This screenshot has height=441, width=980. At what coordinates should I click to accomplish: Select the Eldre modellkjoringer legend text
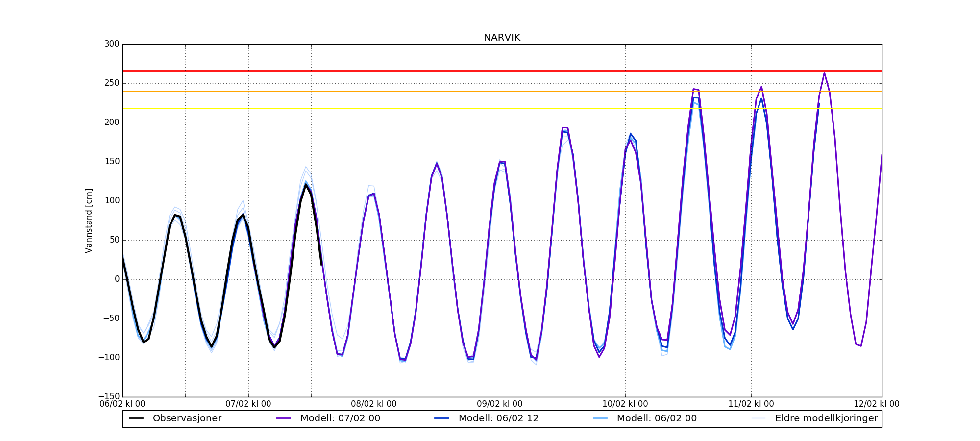[x=826, y=418]
